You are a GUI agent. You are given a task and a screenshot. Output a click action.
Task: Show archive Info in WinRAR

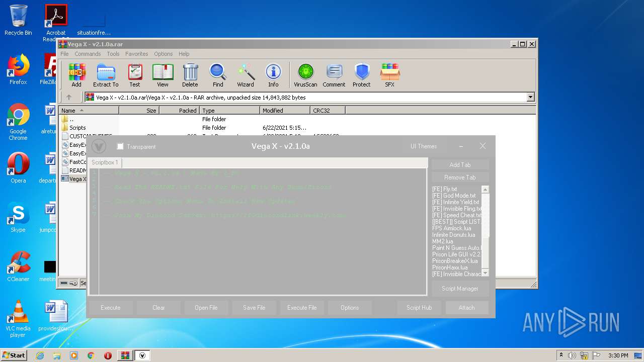click(x=273, y=75)
